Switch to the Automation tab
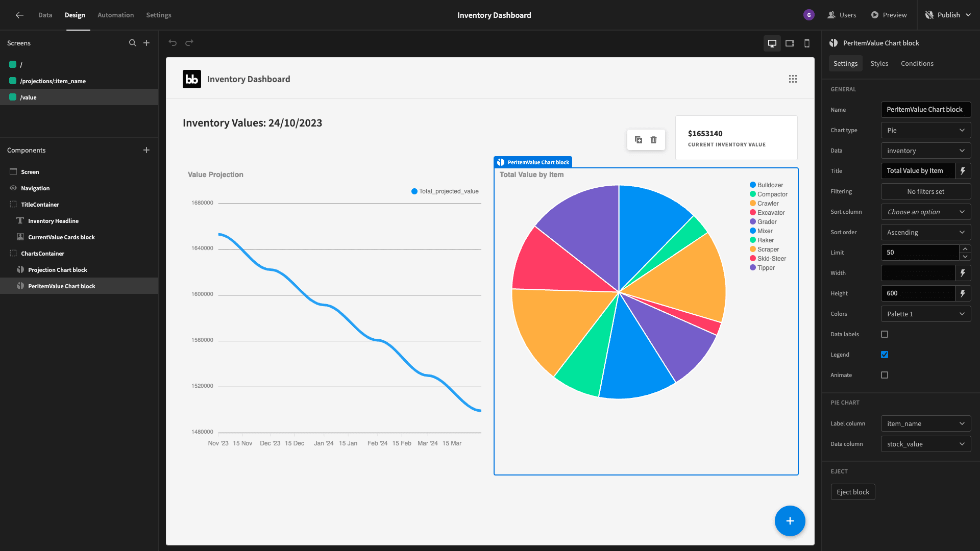Viewport: 980px width, 551px height. 115,15
